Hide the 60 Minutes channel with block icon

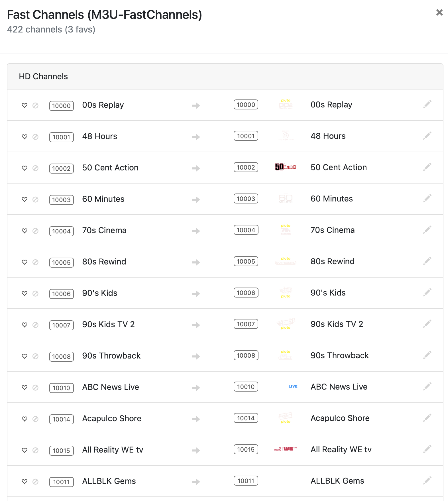(x=35, y=199)
